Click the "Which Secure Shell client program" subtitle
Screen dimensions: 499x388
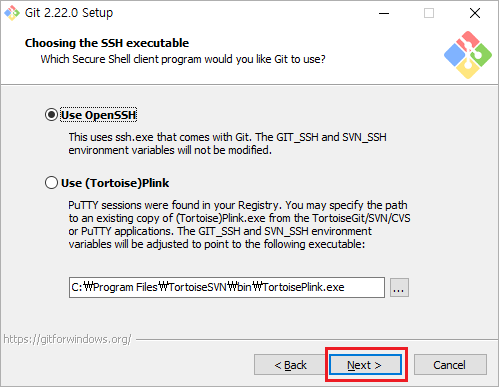pyautogui.click(x=183, y=59)
